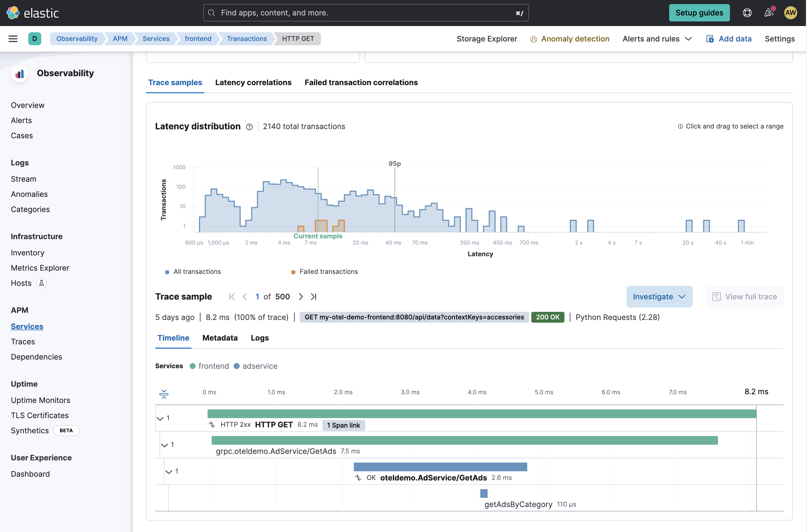Go to last trace sample
Viewport: 807px width, 532px height.
coord(314,297)
